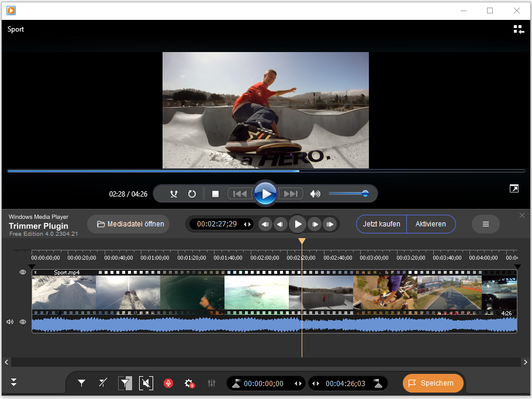Open the Trimmer hamburger menu

[485, 224]
